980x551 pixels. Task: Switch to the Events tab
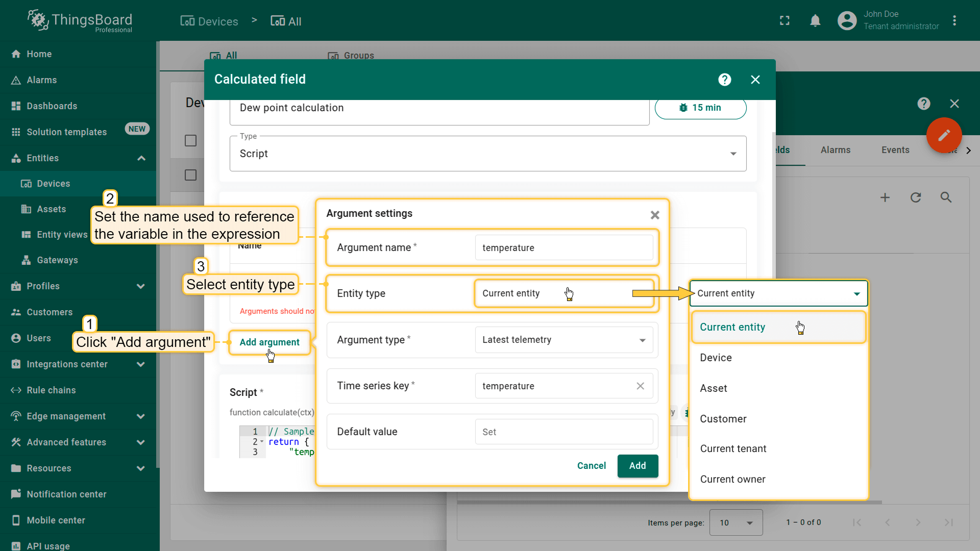click(895, 150)
